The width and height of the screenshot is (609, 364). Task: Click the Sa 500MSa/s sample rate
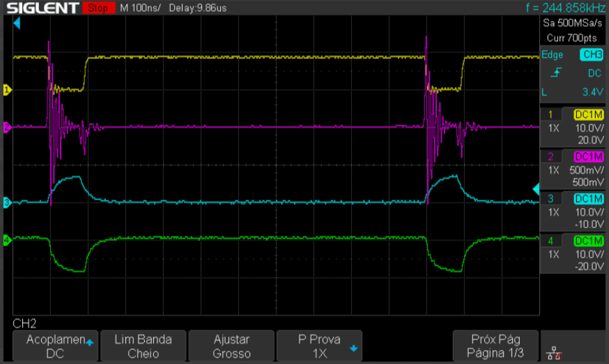(572, 23)
